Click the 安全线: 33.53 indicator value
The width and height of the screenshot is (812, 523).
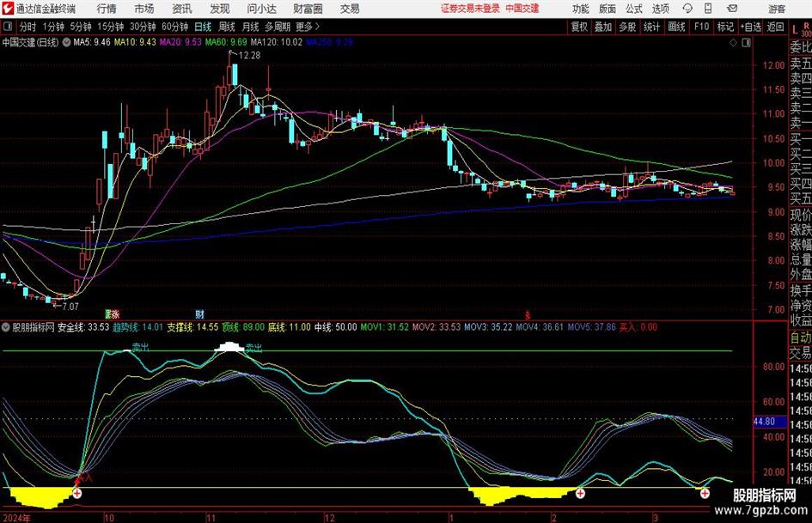pyautogui.click(x=83, y=326)
